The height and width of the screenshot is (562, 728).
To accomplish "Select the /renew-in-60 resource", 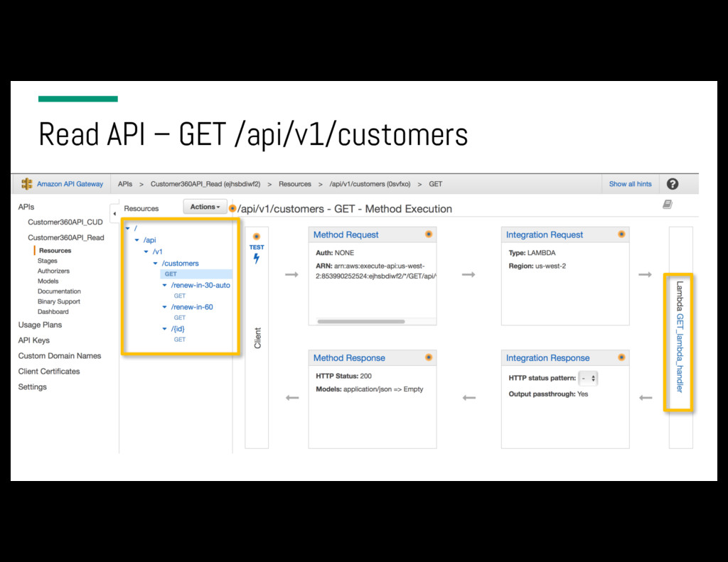I will pyautogui.click(x=192, y=307).
